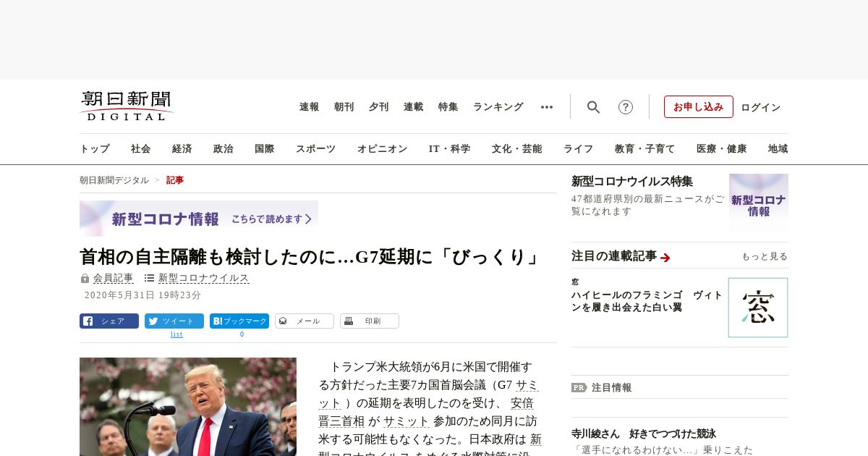868x456 pixels.
Task: Click the list icon beside 新型コロナウイルス
Action: click(149, 278)
